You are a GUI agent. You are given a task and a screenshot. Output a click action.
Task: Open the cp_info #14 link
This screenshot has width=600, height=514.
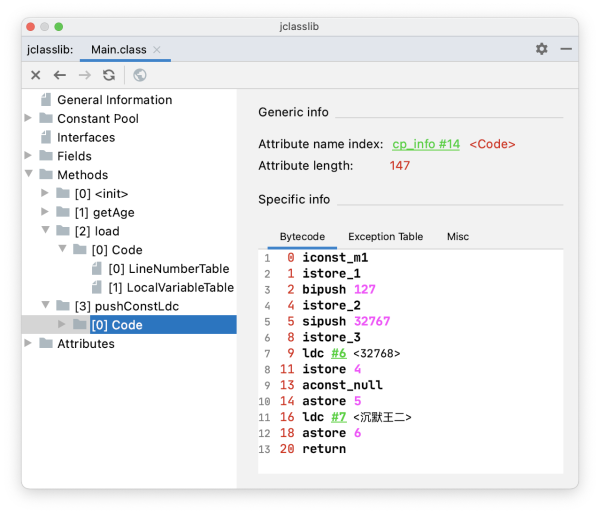tap(426, 144)
